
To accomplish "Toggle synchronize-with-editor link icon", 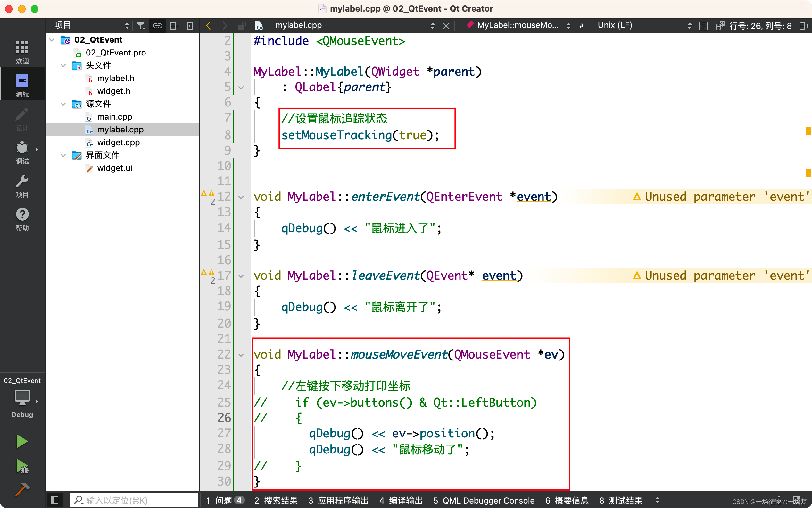I will [157, 25].
